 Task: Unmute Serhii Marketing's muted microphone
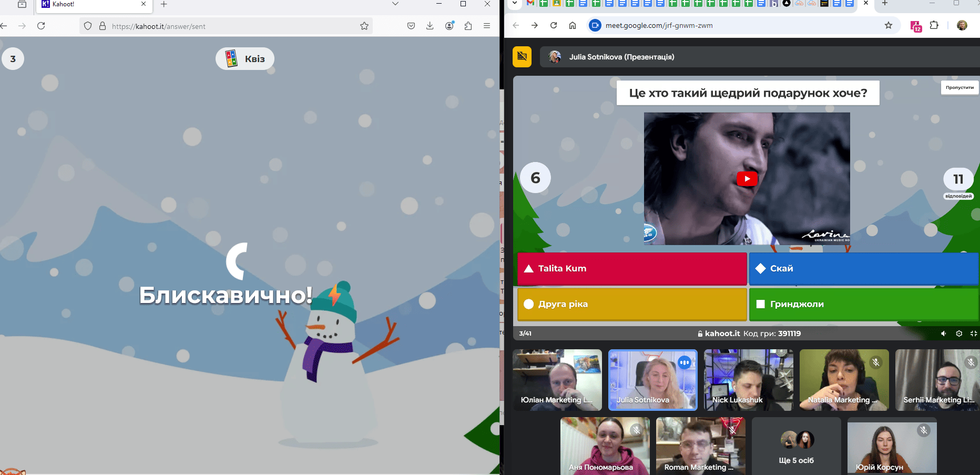click(970, 362)
